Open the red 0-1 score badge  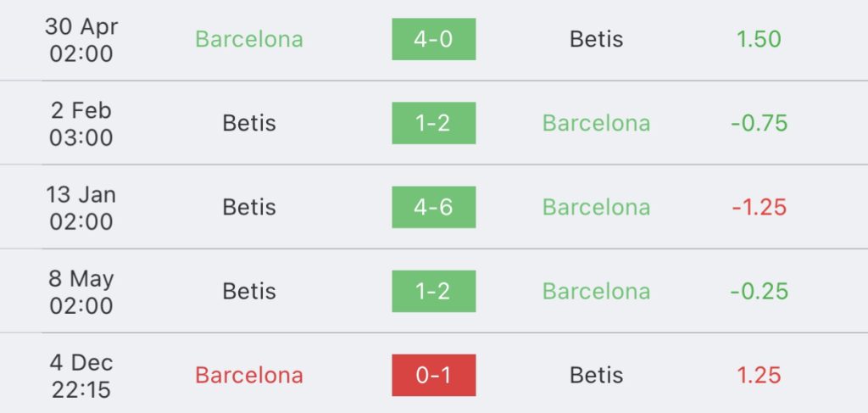[433, 376]
